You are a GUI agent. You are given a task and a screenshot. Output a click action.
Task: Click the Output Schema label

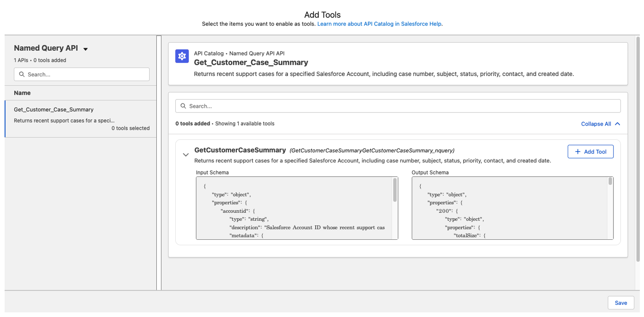[430, 173]
